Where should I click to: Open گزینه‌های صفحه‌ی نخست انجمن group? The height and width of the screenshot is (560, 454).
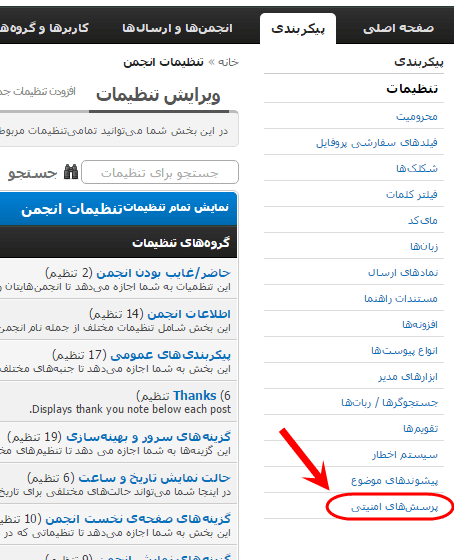click(138, 519)
